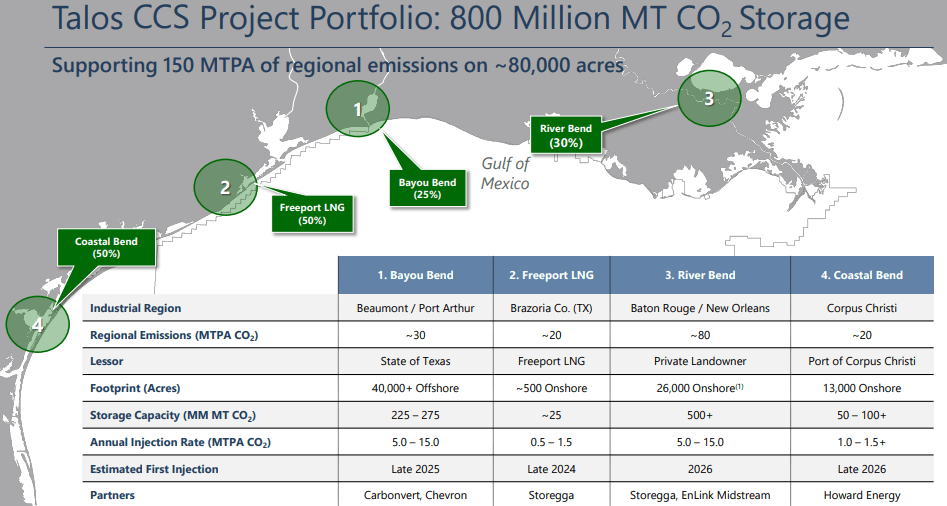Click the 'Port of Corpus Christi' cell

point(862,361)
